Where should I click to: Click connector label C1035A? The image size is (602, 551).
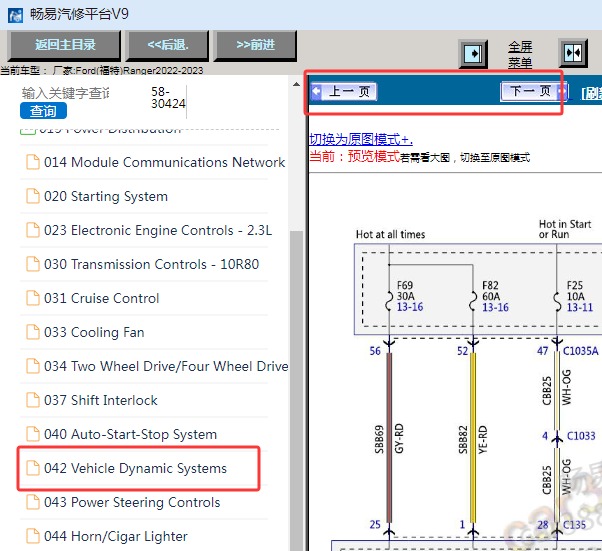[x=580, y=351]
